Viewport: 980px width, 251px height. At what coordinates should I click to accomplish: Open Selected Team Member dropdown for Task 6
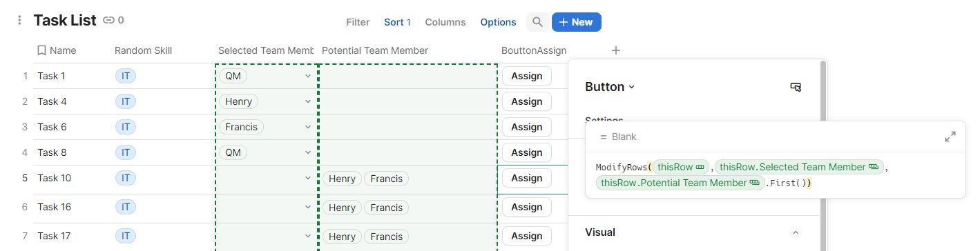308,127
